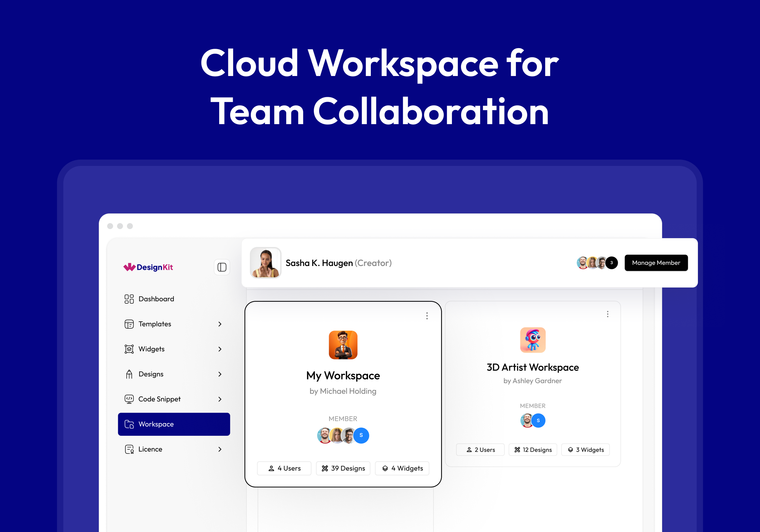Viewport: 760px width, 532px height.
Task: Click the Licence document icon
Action: (x=129, y=449)
